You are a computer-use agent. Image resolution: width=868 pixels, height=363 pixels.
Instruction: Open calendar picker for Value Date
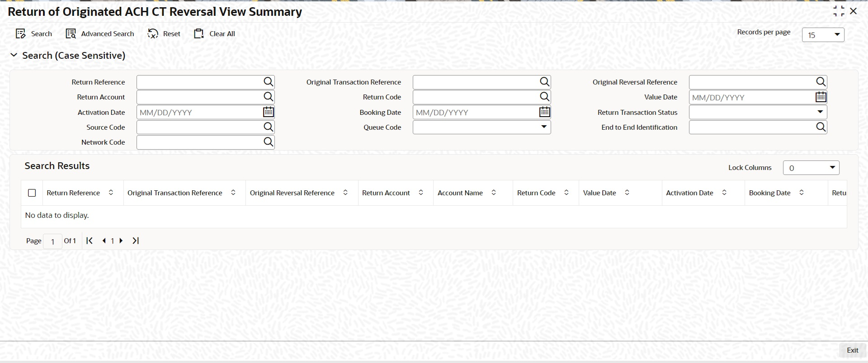[x=821, y=97]
